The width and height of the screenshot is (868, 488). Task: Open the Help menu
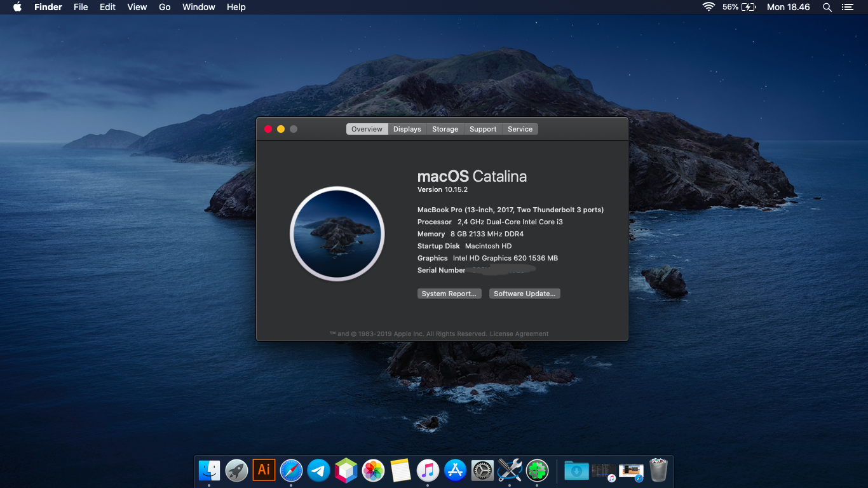click(x=236, y=7)
